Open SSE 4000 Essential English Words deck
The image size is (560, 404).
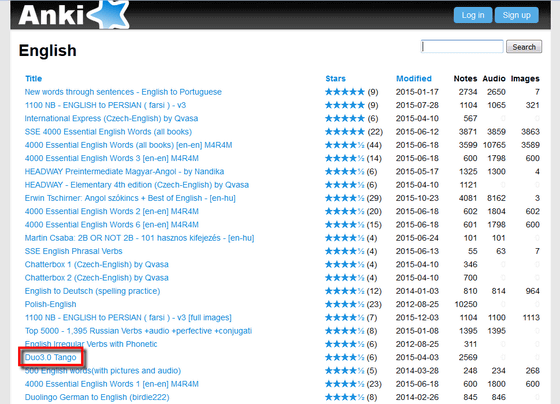pos(108,131)
